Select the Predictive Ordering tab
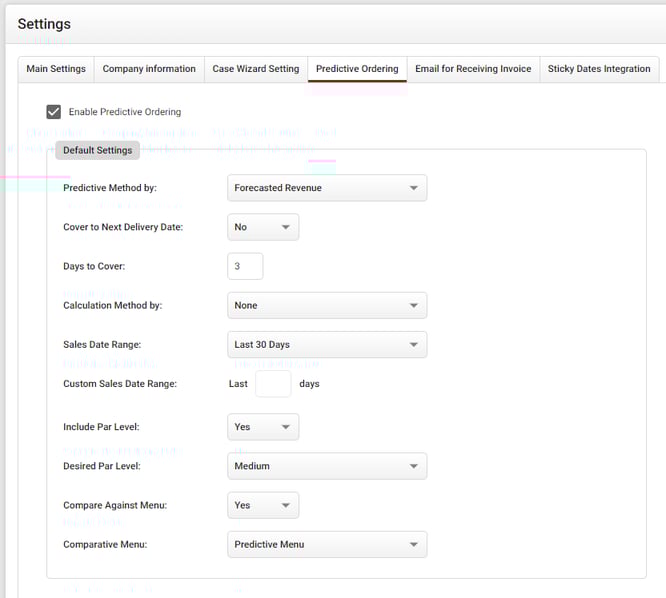The width and height of the screenshot is (666, 598). tap(357, 69)
